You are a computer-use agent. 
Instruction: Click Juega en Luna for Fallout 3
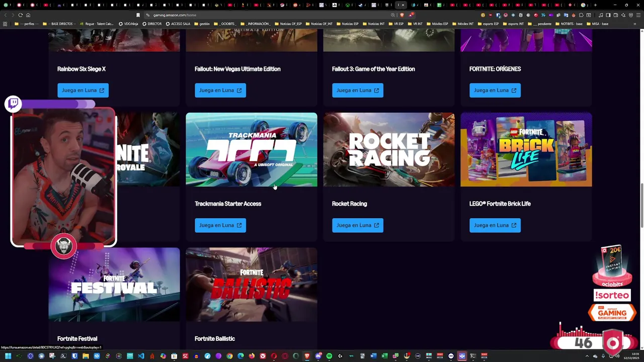click(358, 90)
